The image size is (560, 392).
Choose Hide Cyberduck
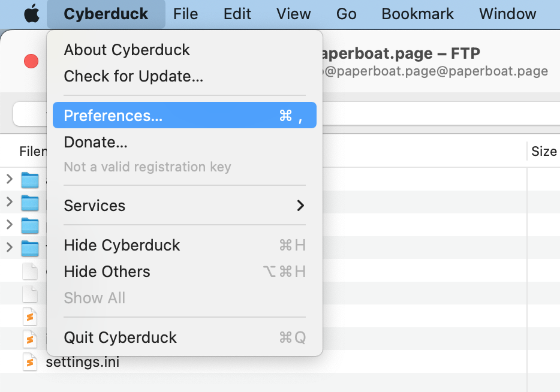coord(185,245)
